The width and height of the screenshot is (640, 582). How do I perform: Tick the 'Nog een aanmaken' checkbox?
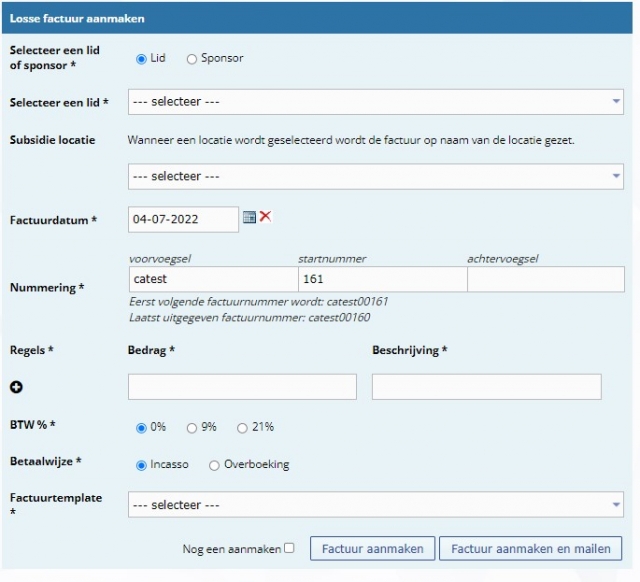[x=289, y=548]
